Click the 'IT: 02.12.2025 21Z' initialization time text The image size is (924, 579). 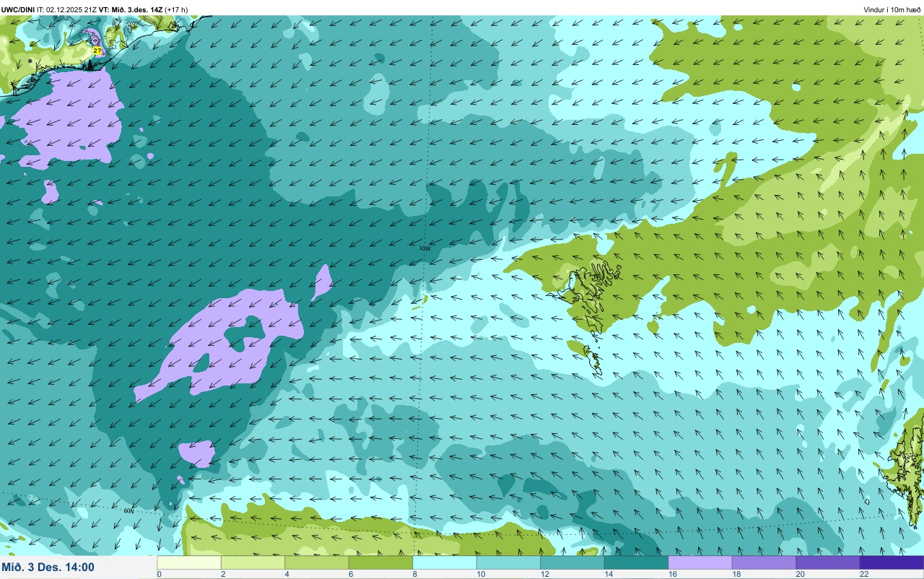(67, 10)
